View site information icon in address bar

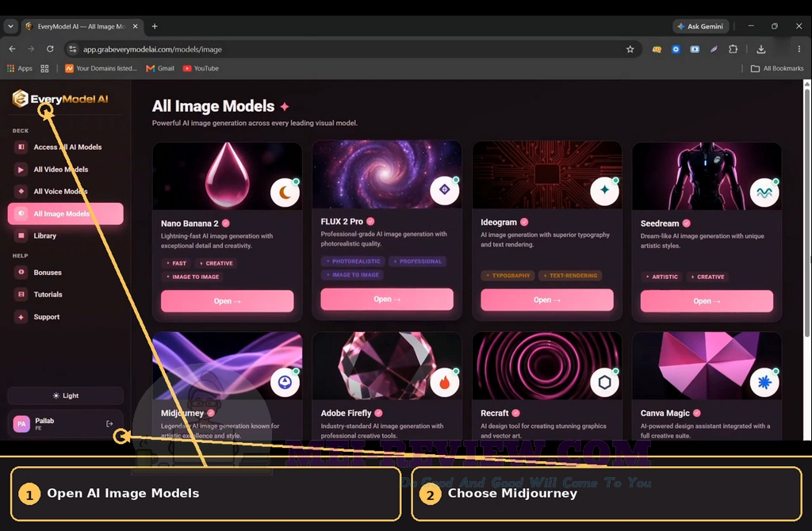(72, 49)
